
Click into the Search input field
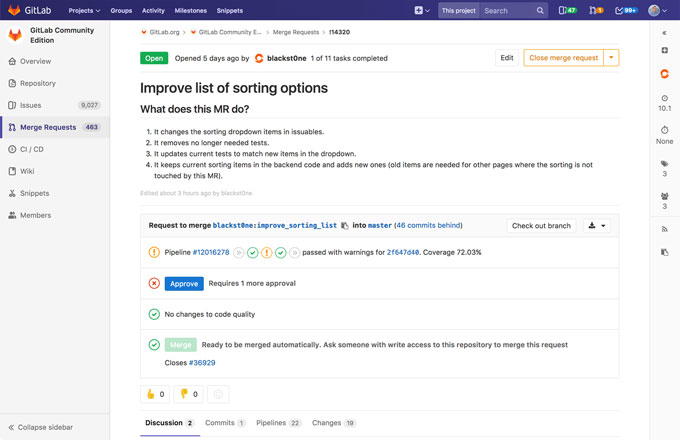coord(508,10)
